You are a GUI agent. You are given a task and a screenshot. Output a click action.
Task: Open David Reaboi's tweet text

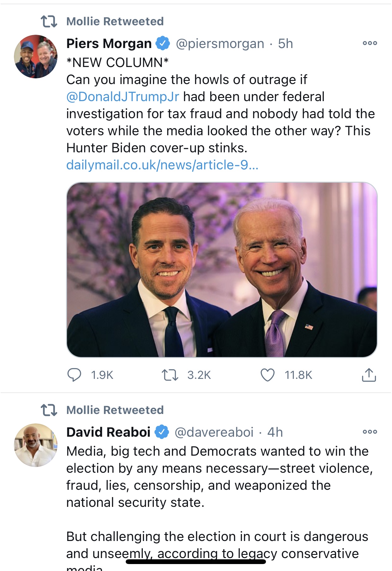(x=218, y=477)
